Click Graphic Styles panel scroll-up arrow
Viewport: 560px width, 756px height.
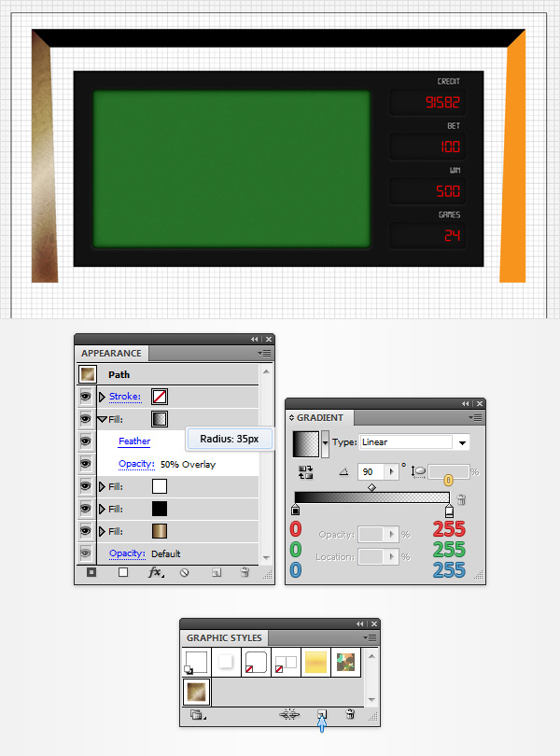coord(371,656)
